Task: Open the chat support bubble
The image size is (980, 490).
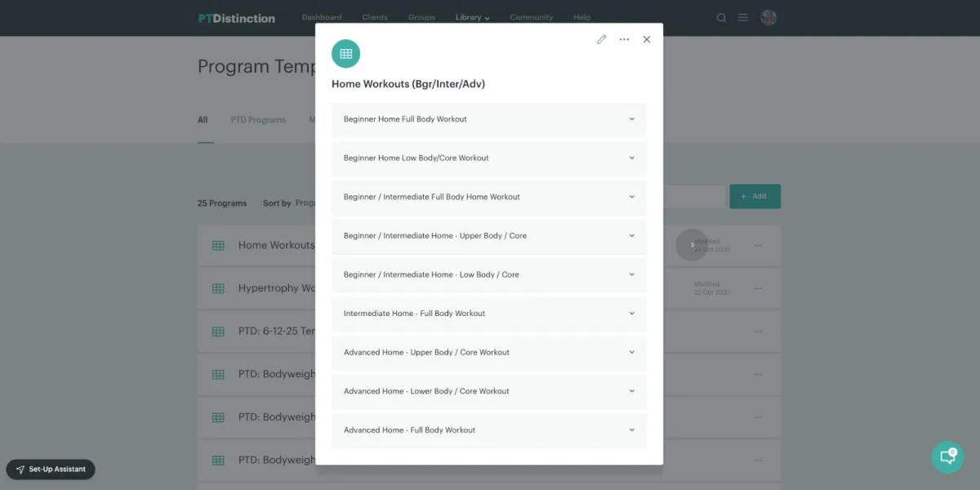Action: pyautogui.click(x=947, y=457)
